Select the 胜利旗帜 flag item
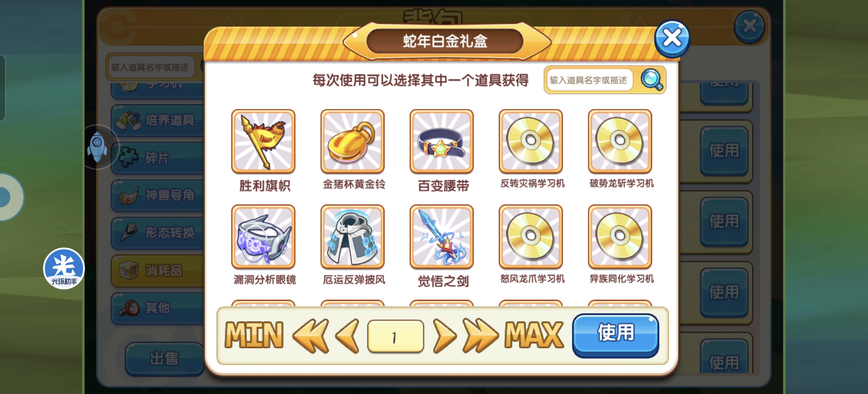 [263, 141]
